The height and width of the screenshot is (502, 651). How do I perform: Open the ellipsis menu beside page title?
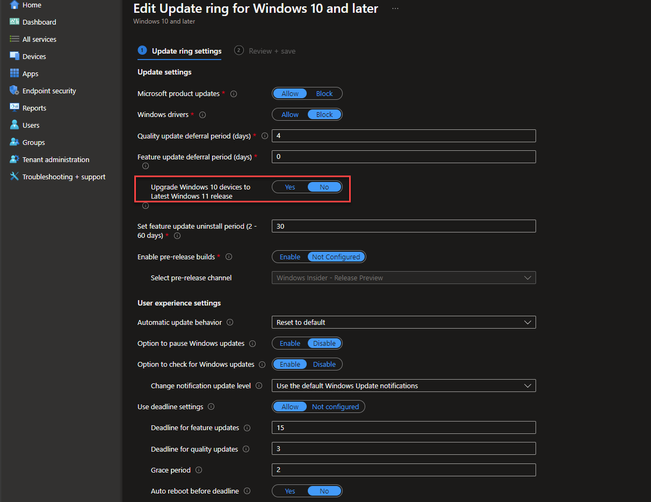coord(395,8)
